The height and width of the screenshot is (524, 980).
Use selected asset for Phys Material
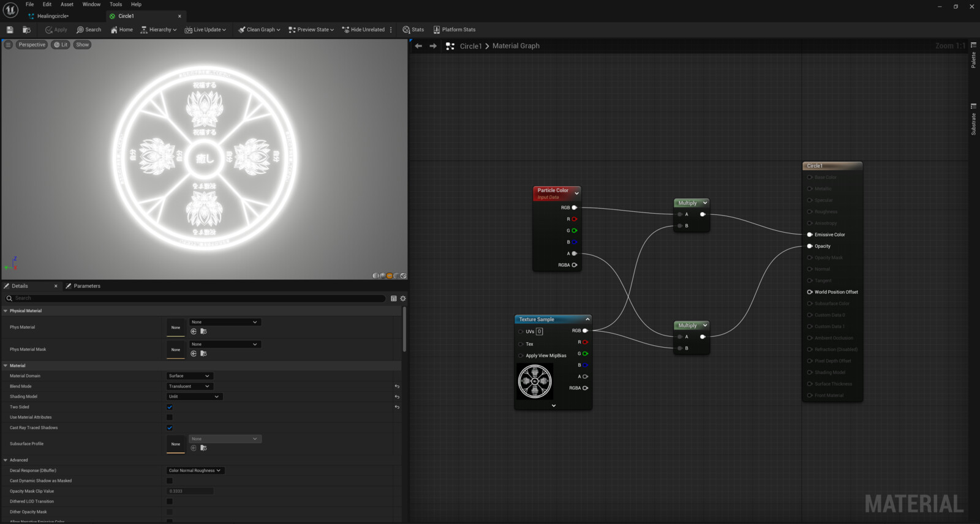194,331
